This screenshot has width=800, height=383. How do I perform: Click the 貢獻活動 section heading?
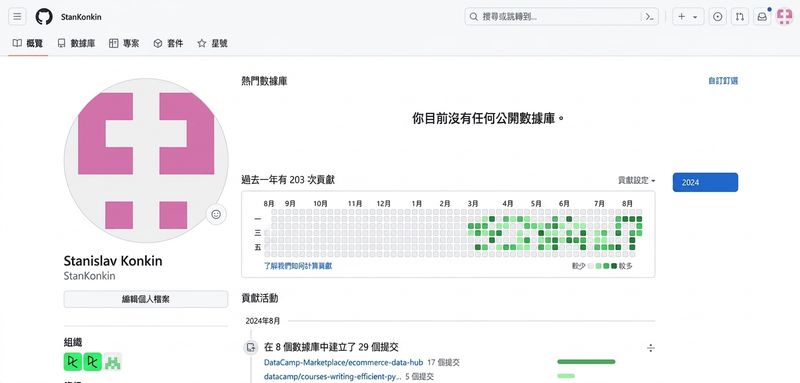[x=260, y=298]
